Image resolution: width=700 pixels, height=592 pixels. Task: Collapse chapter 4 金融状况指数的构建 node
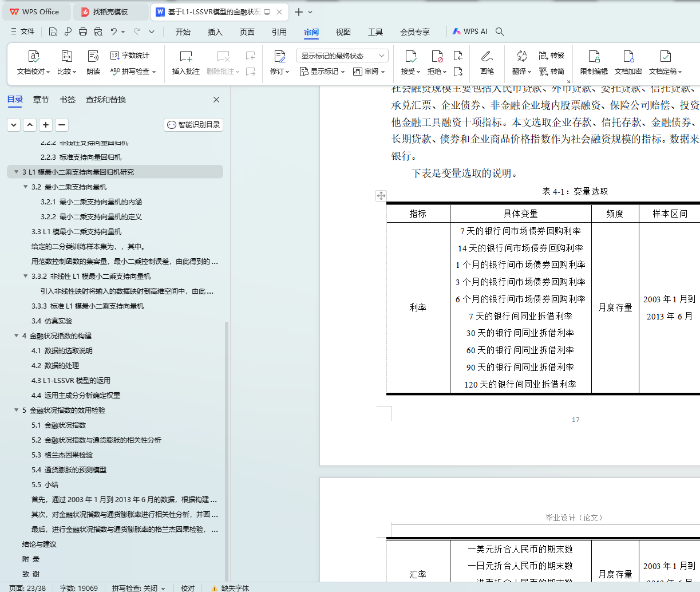click(16, 336)
